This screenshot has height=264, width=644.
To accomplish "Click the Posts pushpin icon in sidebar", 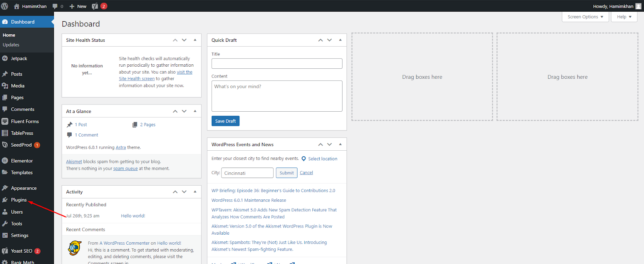I will coord(5,74).
